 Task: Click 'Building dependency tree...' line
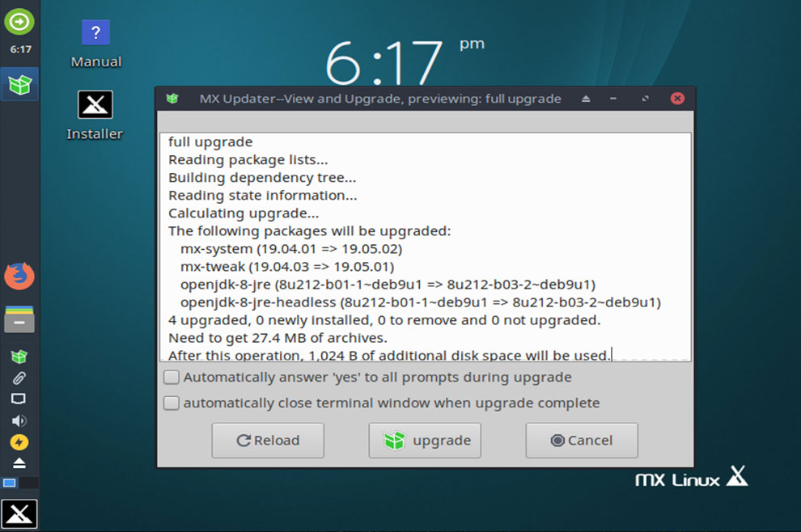[262, 178]
